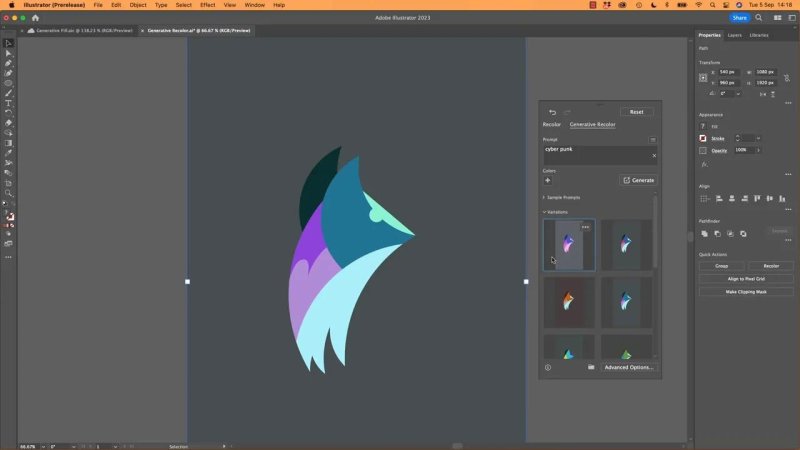This screenshot has height=450, width=800.
Task: Click the fill and stroke swatch in toolbar
Action: [8, 216]
